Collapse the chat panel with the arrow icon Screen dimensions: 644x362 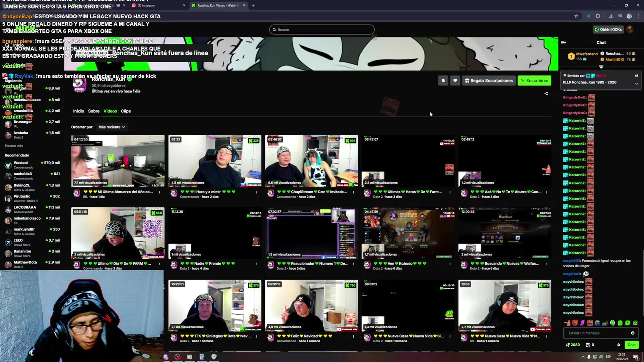563,43
